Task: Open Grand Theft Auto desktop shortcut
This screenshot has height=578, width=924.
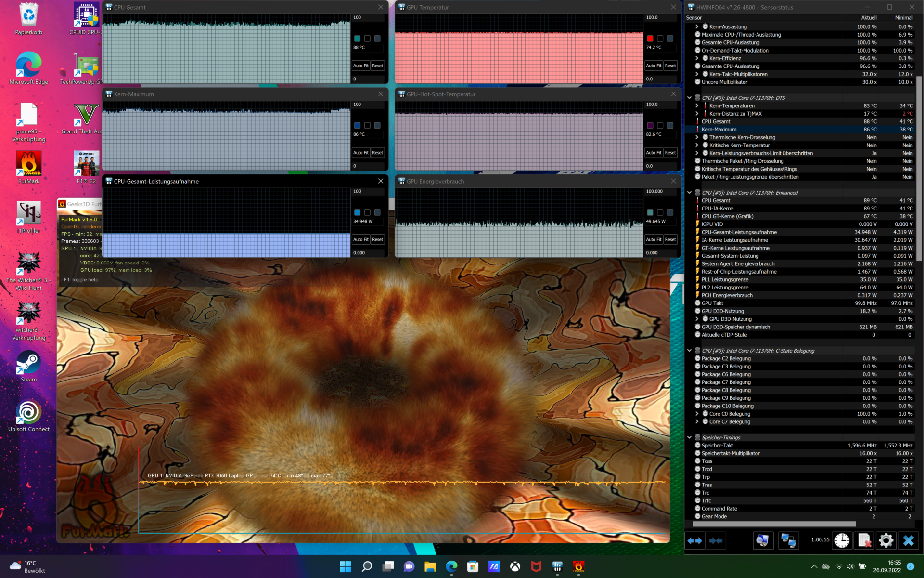Action: (x=82, y=118)
